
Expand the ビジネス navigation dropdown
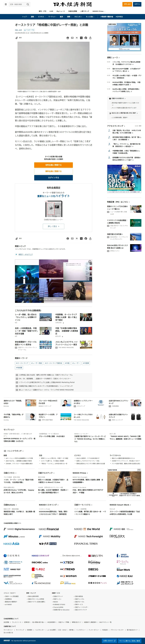click(42, 17)
